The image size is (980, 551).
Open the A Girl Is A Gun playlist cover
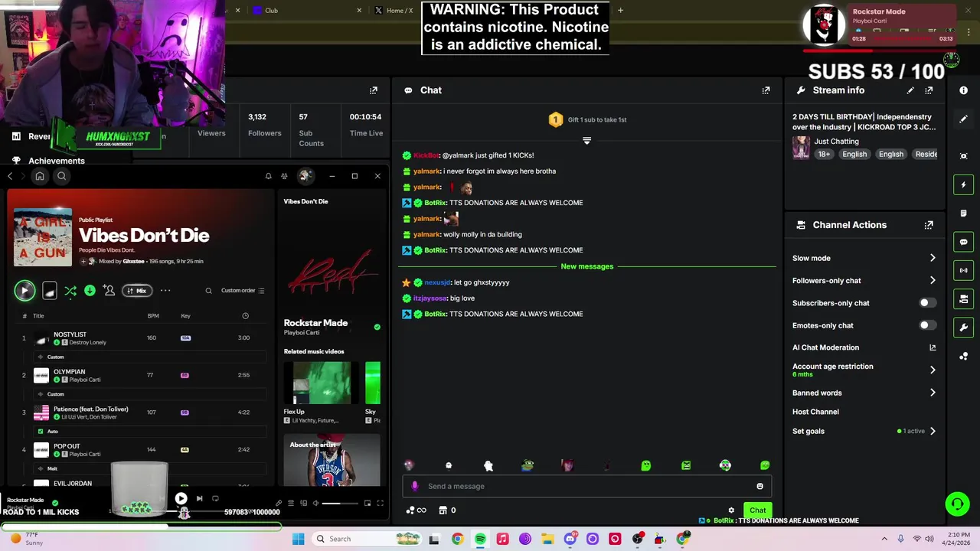pos(43,237)
